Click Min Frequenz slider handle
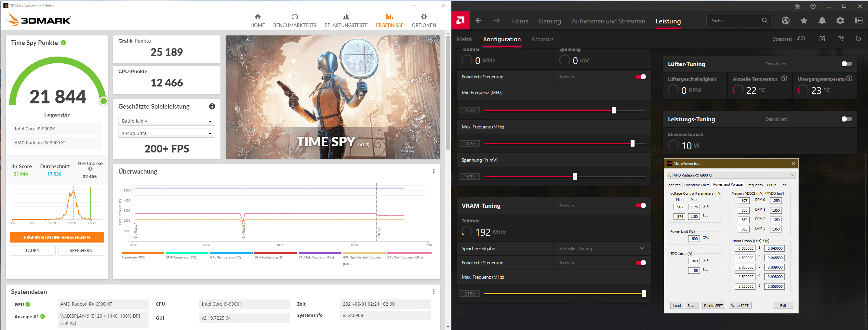 point(614,110)
